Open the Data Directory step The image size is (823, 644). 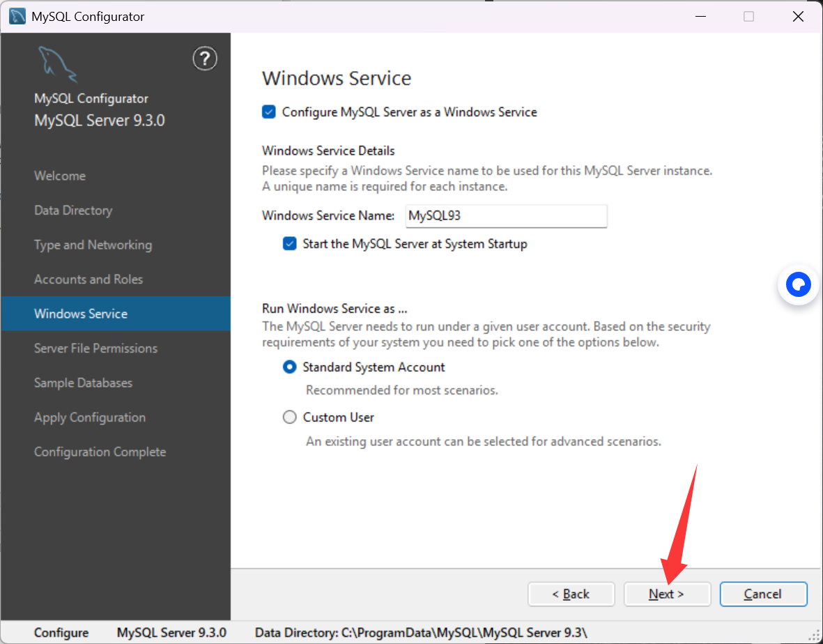pyautogui.click(x=73, y=210)
